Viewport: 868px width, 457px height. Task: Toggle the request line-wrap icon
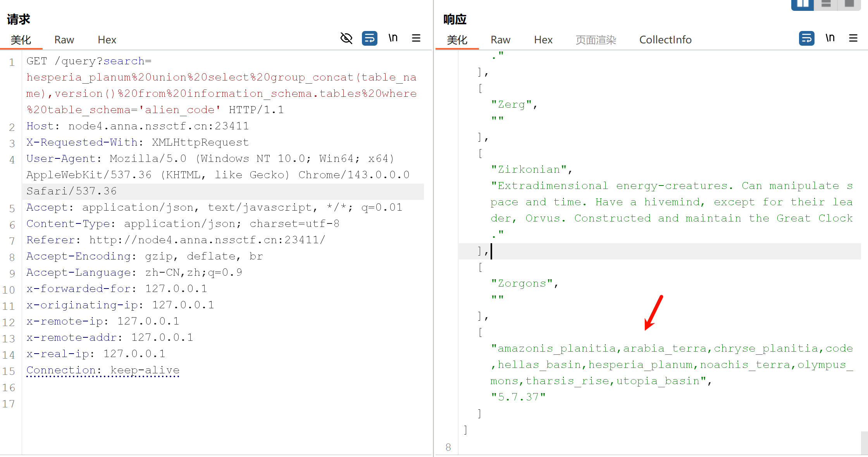coord(369,38)
